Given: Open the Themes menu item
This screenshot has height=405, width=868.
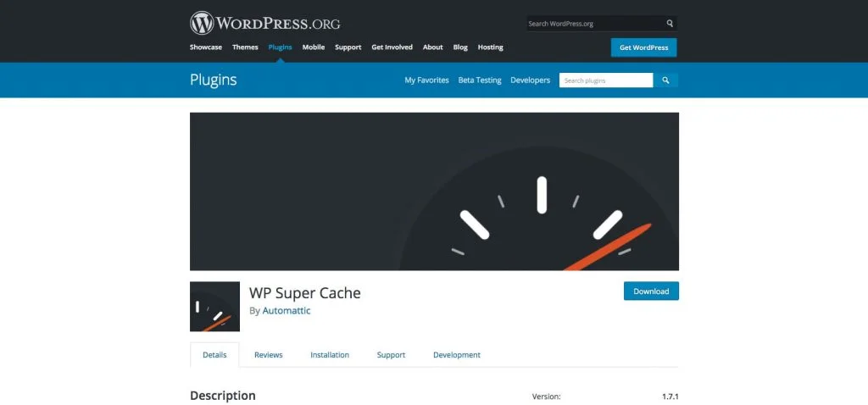Looking at the screenshot, I should coord(245,47).
